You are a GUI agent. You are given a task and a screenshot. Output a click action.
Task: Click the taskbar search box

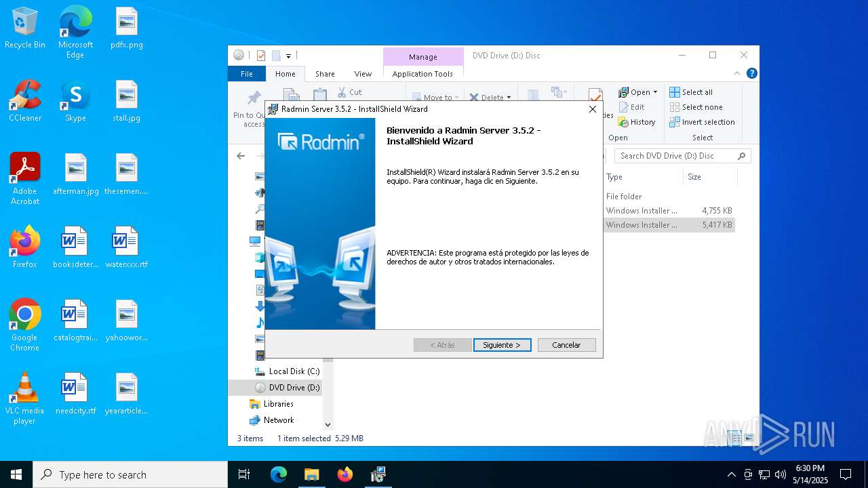click(130, 474)
